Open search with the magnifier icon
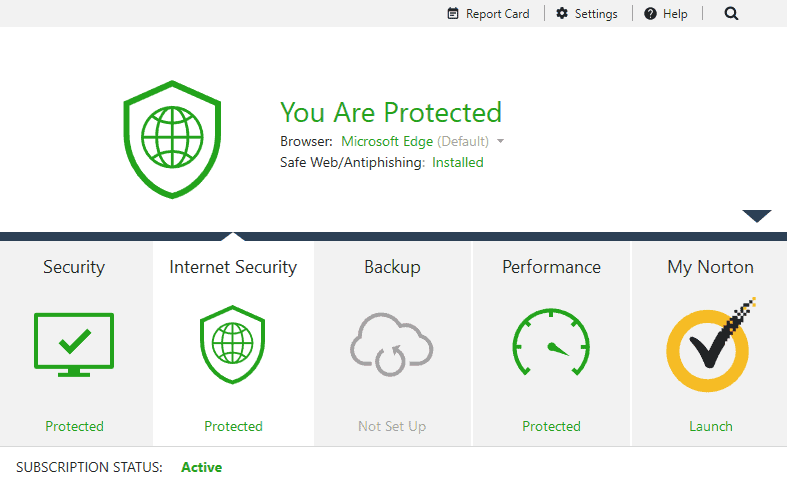Image resolution: width=787 pixels, height=483 pixels. point(731,14)
